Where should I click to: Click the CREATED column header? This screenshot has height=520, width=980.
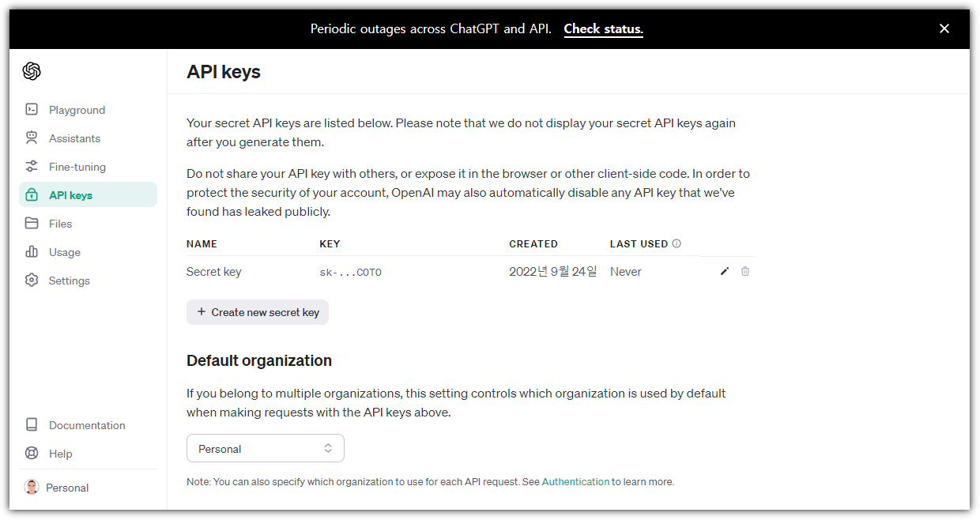(533, 243)
